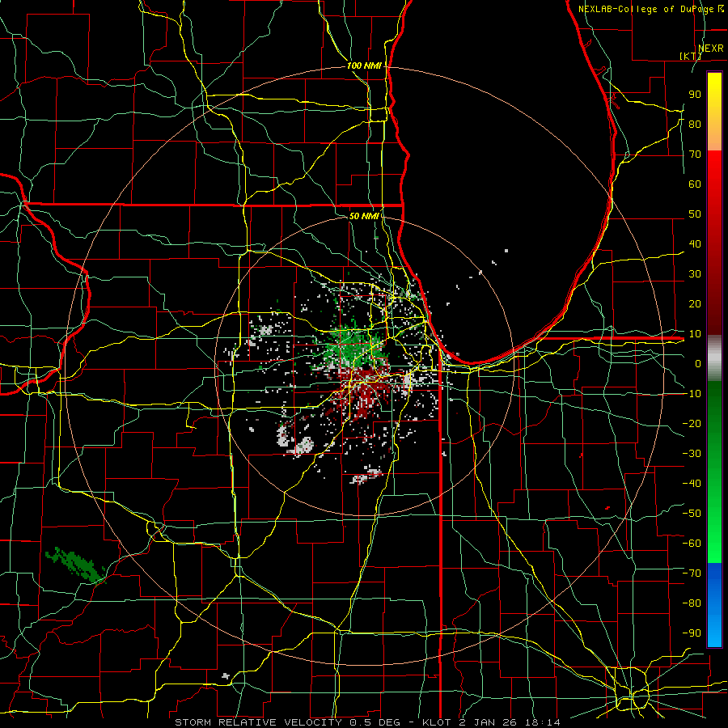Click the -80 scale value
Image resolution: width=728 pixels, height=728 pixels.
692,603
